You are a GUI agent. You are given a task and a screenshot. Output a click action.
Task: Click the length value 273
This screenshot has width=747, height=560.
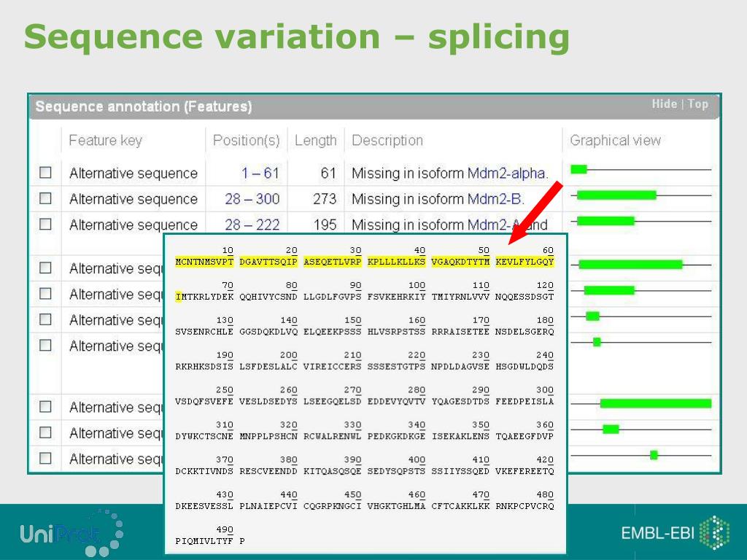325,199
